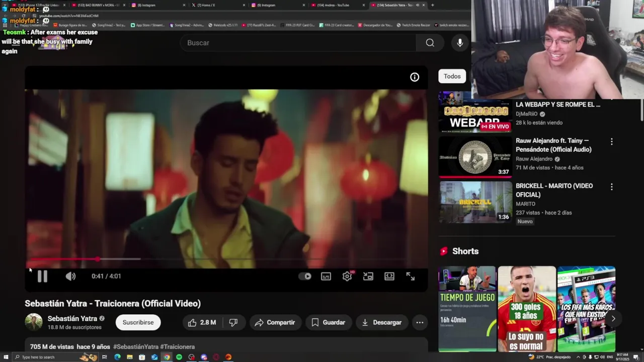Image resolution: width=644 pixels, height=362 pixels.
Task: Show next Shorts with the arrow
Action: coord(613,318)
